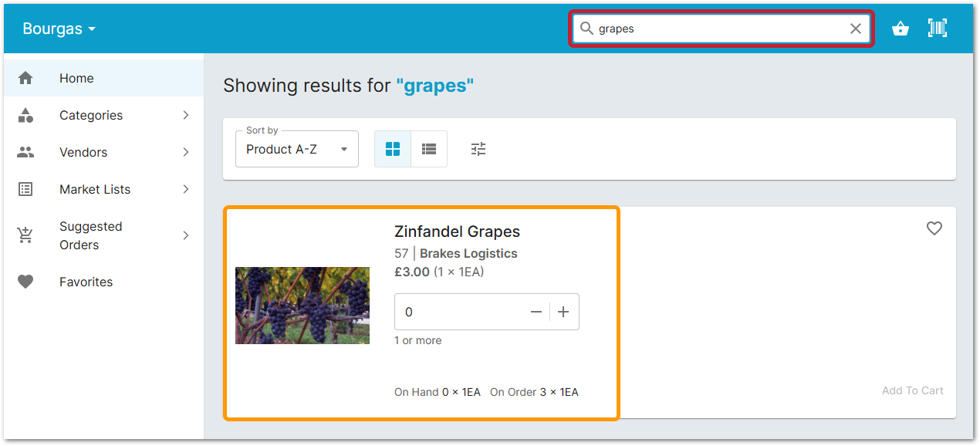
Task: Switch to grid view
Action: point(393,149)
